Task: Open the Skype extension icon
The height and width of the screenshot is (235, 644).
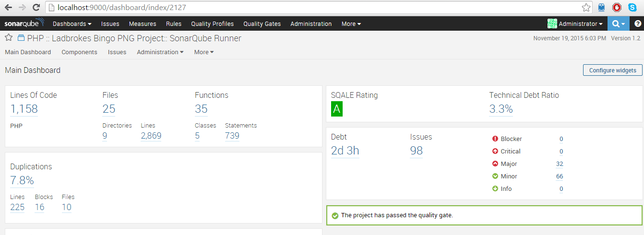Action: (632, 8)
